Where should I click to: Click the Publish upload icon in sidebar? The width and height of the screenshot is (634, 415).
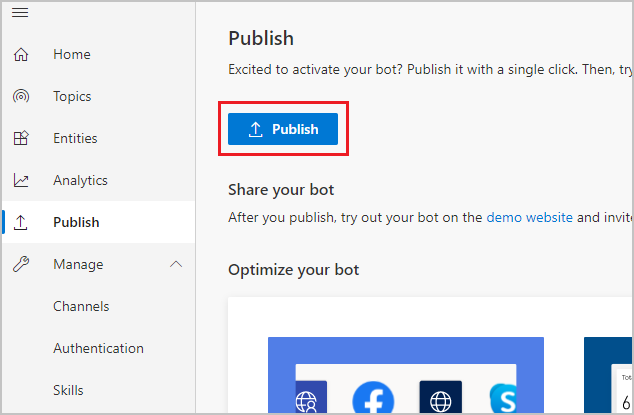pyautogui.click(x=21, y=223)
